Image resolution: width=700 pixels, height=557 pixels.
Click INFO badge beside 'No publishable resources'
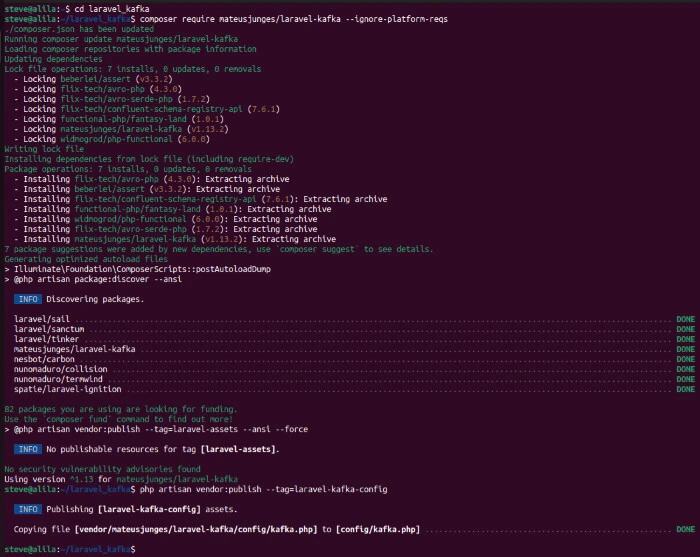(28, 449)
